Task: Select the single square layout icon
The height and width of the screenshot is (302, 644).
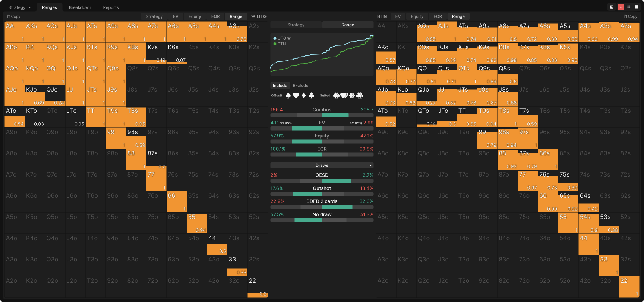Action: (x=637, y=7)
